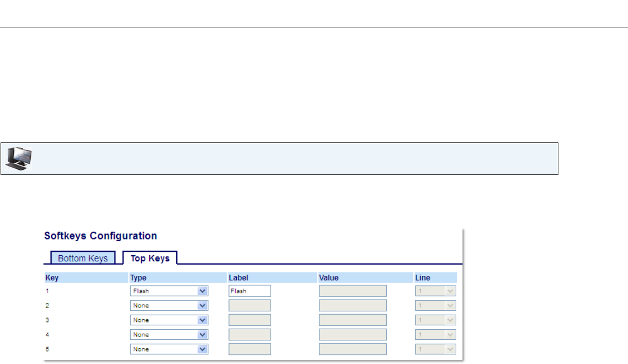Click the Label field for key 3

click(250, 320)
